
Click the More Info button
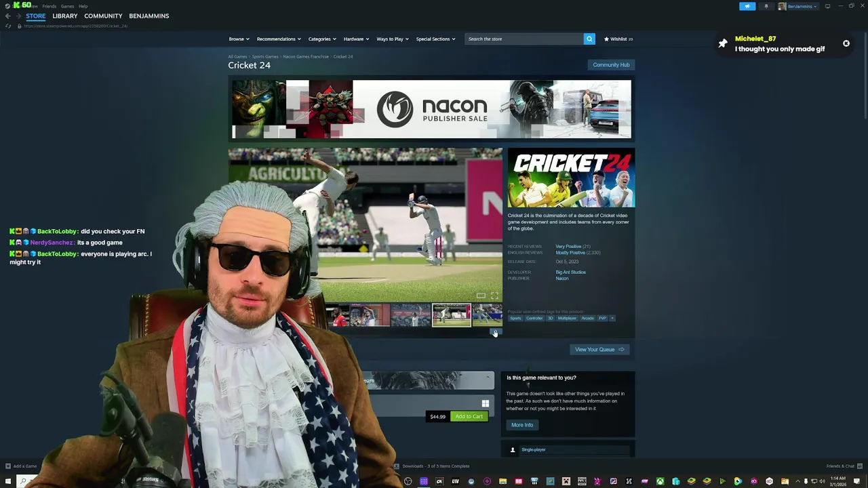coord(522,425)
